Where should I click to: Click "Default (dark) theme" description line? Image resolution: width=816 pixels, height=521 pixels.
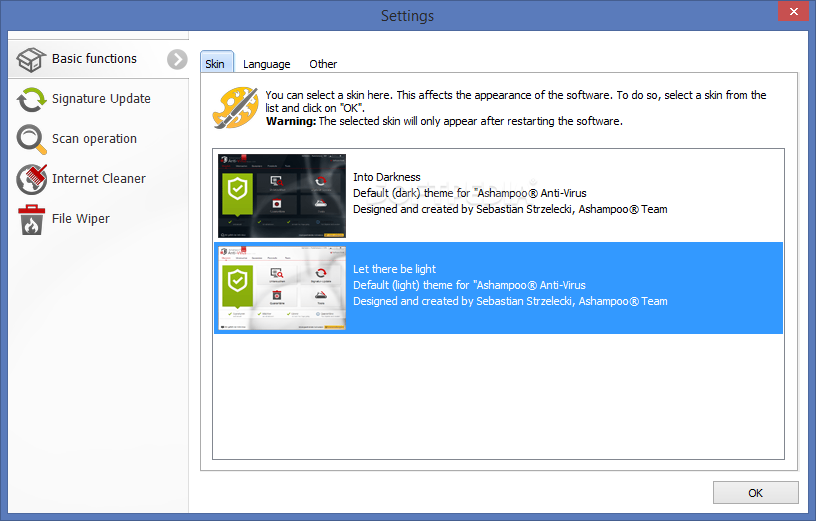(469, 193)
